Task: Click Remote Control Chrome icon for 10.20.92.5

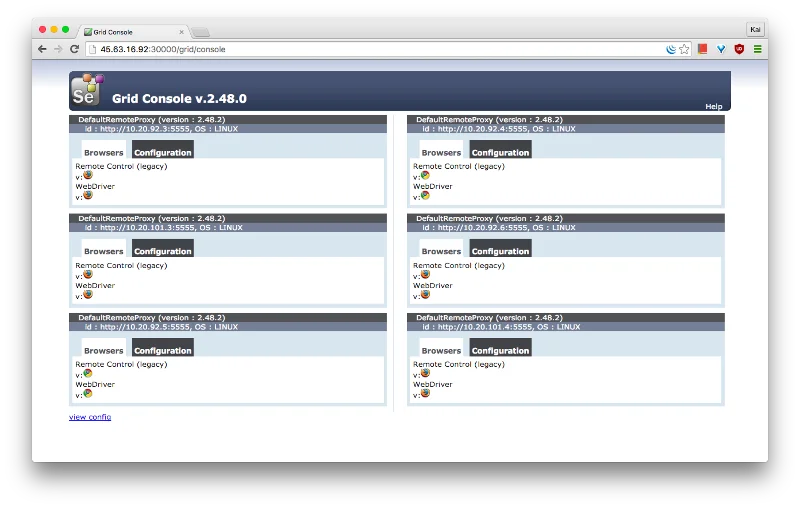Action: click(x=88, y=373)
